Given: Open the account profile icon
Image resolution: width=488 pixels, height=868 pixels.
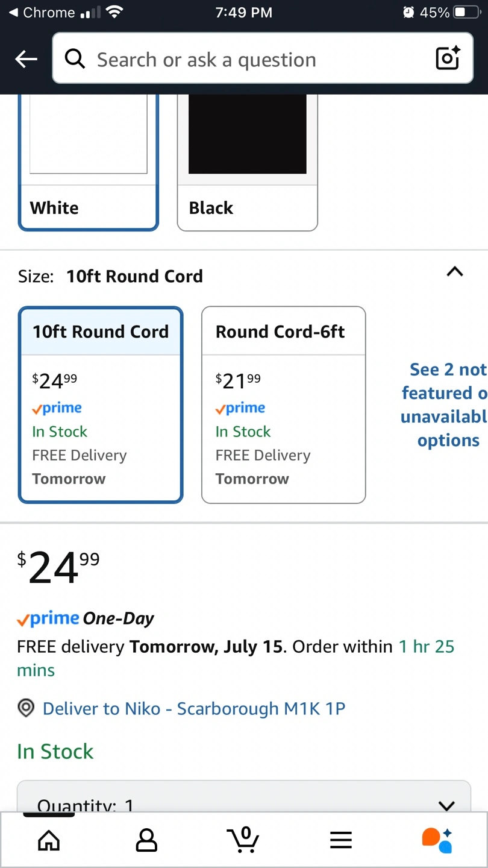Looking at the screenshot, I should click(146, 840).
